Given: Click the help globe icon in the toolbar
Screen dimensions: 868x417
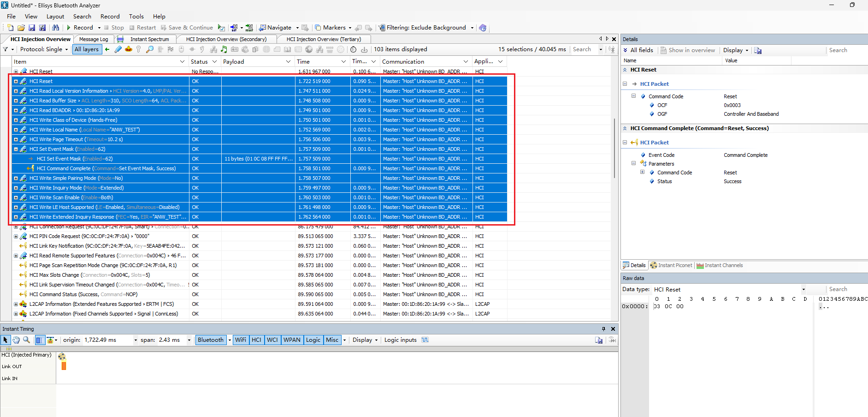Looking at the screenshot, I should 483,28.
